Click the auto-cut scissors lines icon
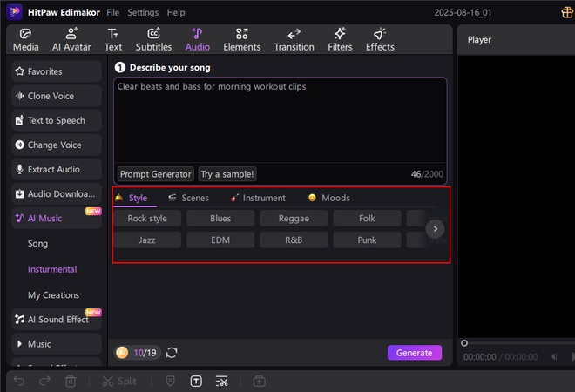Image resolution: width=575 pixels, height=392 pixels. click(222, 382)
